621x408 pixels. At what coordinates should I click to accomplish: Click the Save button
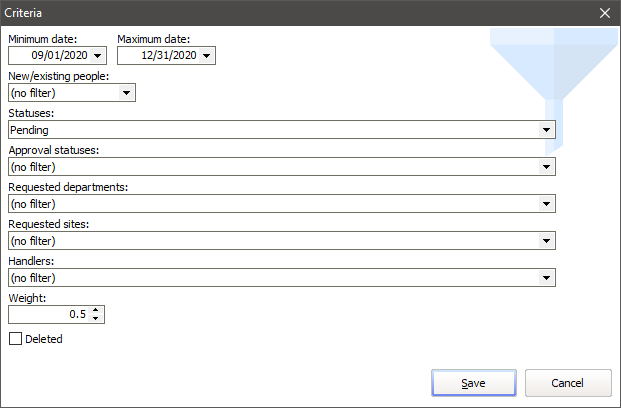pos(474,383)
